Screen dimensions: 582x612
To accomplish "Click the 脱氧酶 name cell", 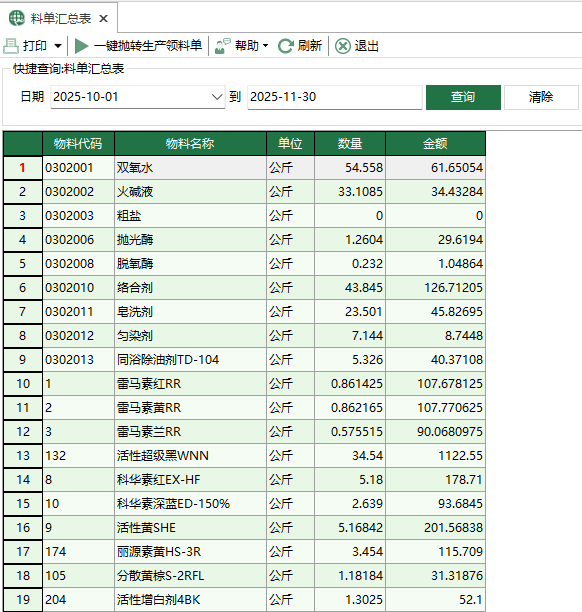I will 190,264.
